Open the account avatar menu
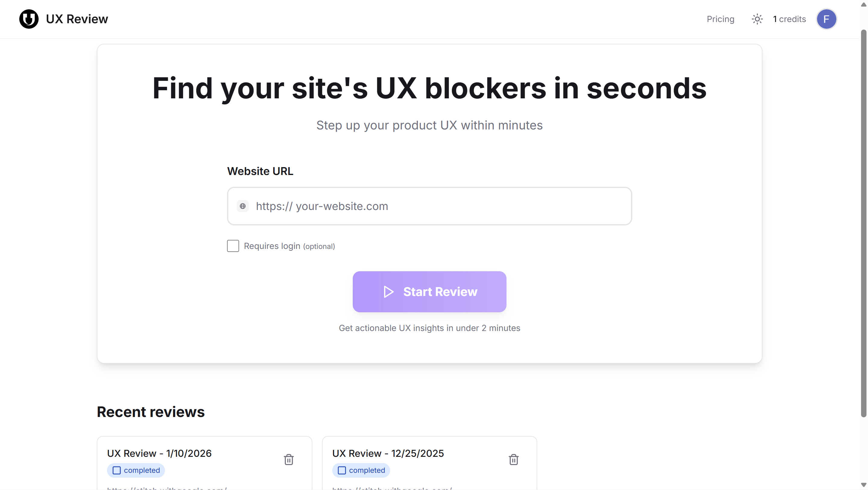This screenshot has height=490, width=868. coord(827,19)
